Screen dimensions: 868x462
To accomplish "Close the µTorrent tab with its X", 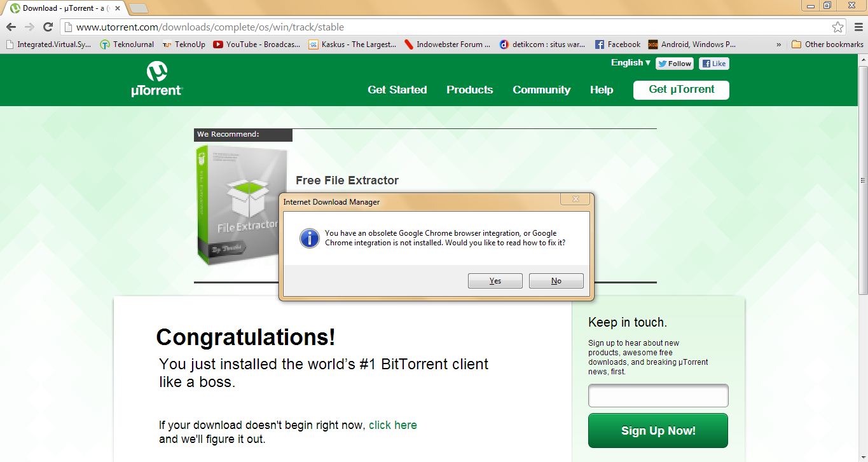I will coord(118,8).
